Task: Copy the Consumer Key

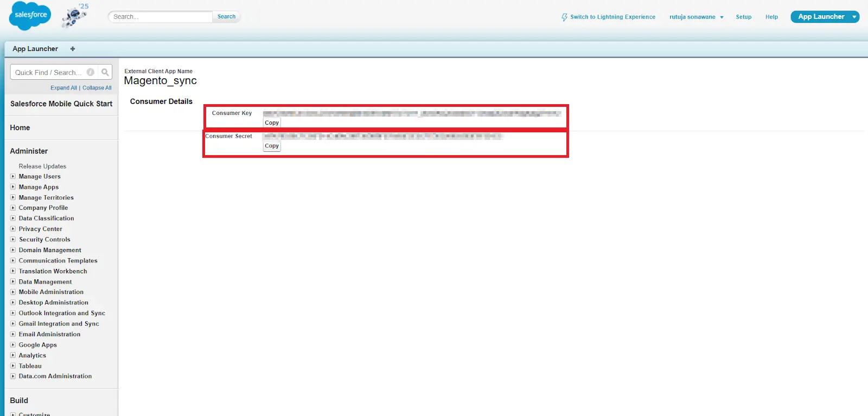Action: (272, 123)
